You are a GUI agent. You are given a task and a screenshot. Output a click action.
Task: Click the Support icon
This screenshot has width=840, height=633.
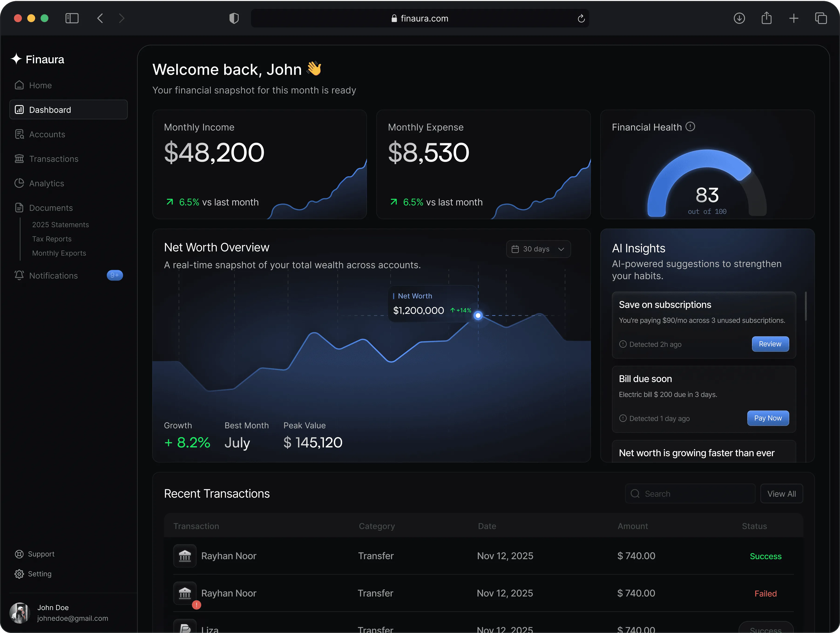click(x=20, y=554)
